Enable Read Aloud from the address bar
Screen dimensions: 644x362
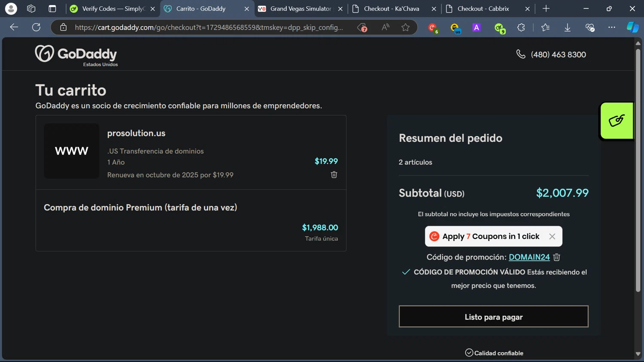click(x=386, y=27)
